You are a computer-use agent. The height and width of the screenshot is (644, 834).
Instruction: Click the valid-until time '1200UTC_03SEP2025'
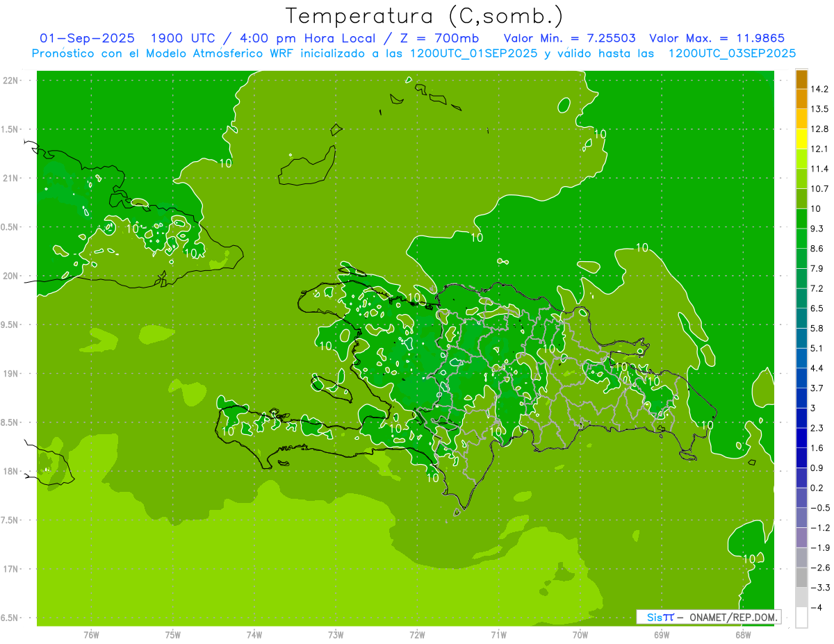tap(731, 53)
